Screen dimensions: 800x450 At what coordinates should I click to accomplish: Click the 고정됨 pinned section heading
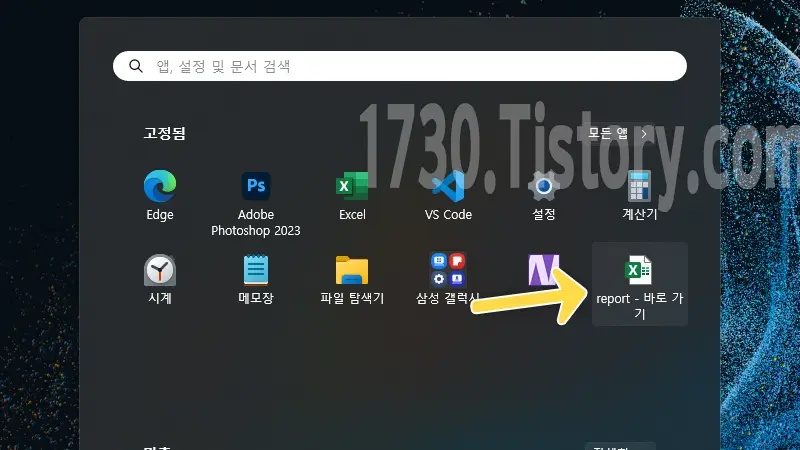click(x=164, y=133)
